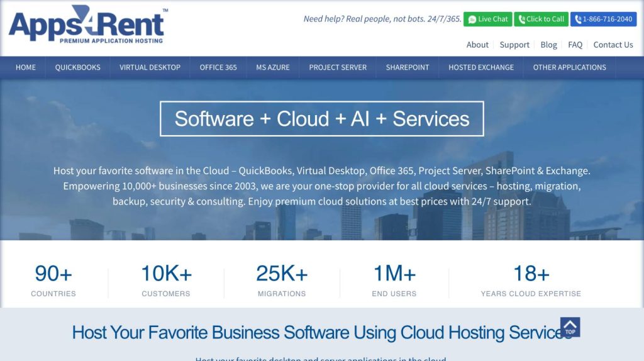The image size is (644, 361).
Task: Open the About page
Action: click(477, 45)
